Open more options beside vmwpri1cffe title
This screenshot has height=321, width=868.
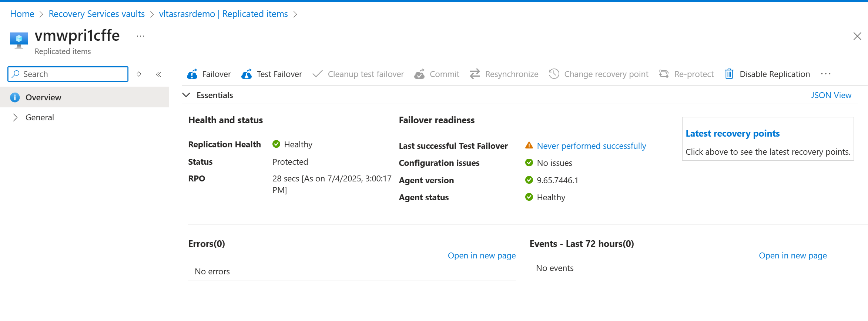click(140, 36)
